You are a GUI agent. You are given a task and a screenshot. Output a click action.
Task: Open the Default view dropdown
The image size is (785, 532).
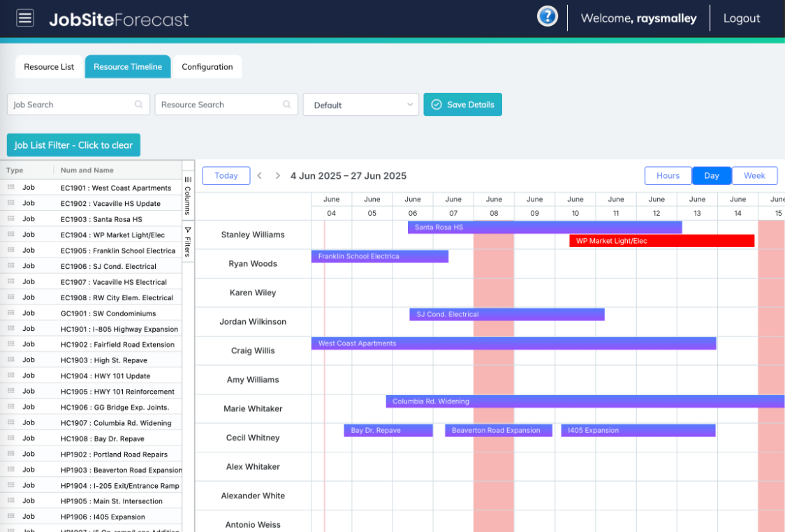360,103
